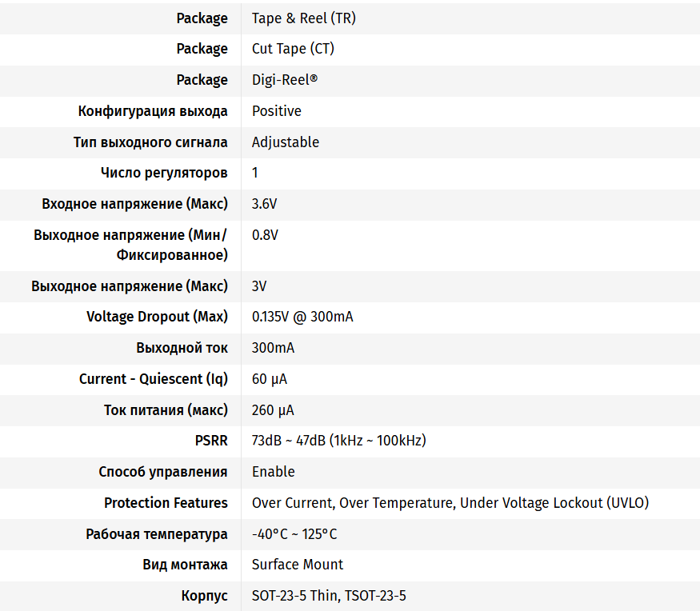The image size is (700, 611).
Task: Click the "Enable" control method value
Action: pyautogui.click(x=273, y=472)
